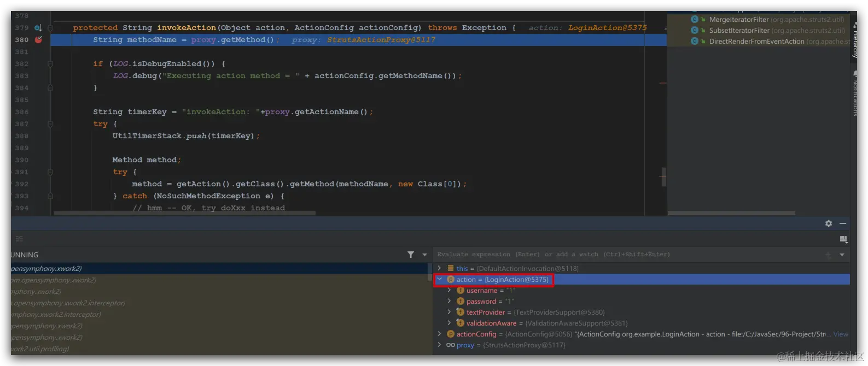
Task: Click the class icon of MergeIteratorFilter
Action: pos(695,19)
